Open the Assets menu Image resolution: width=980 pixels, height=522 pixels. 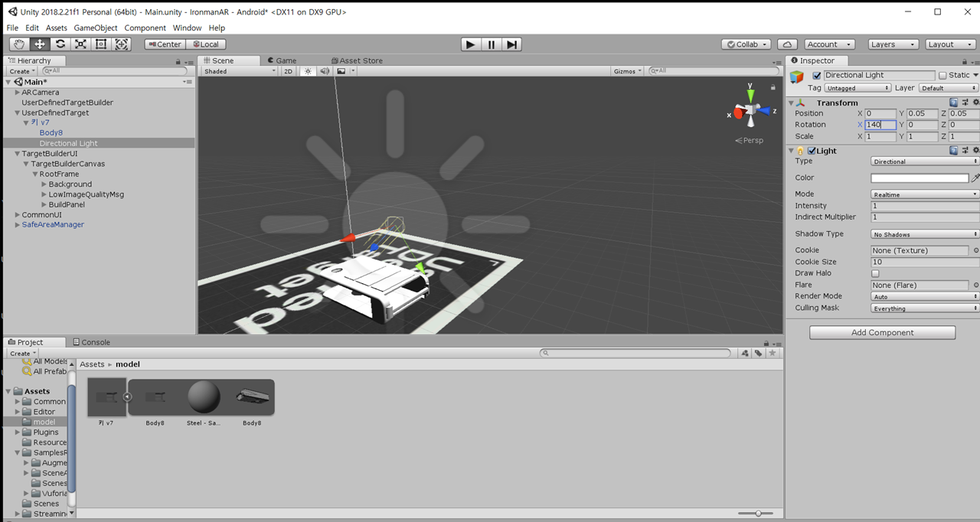[57, 28]
